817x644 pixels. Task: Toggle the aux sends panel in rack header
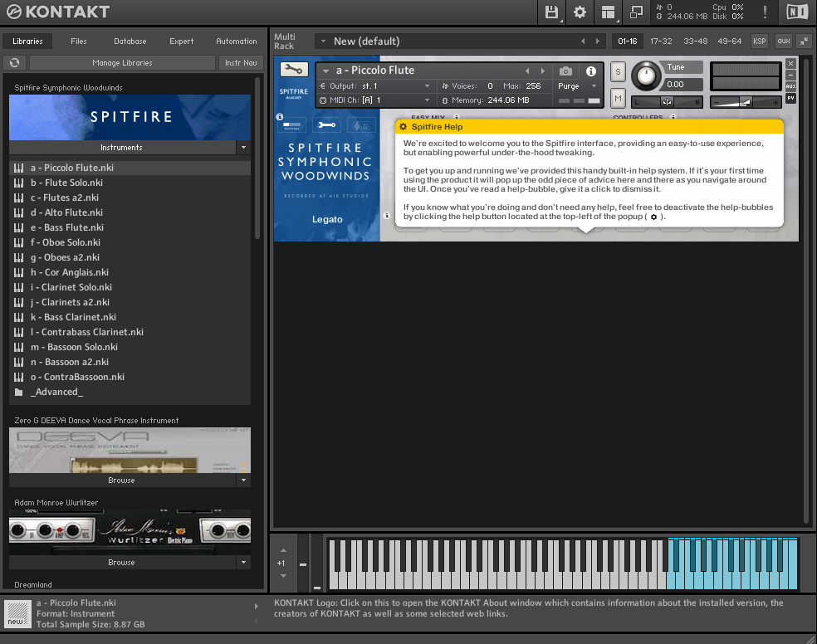[784, 41]
